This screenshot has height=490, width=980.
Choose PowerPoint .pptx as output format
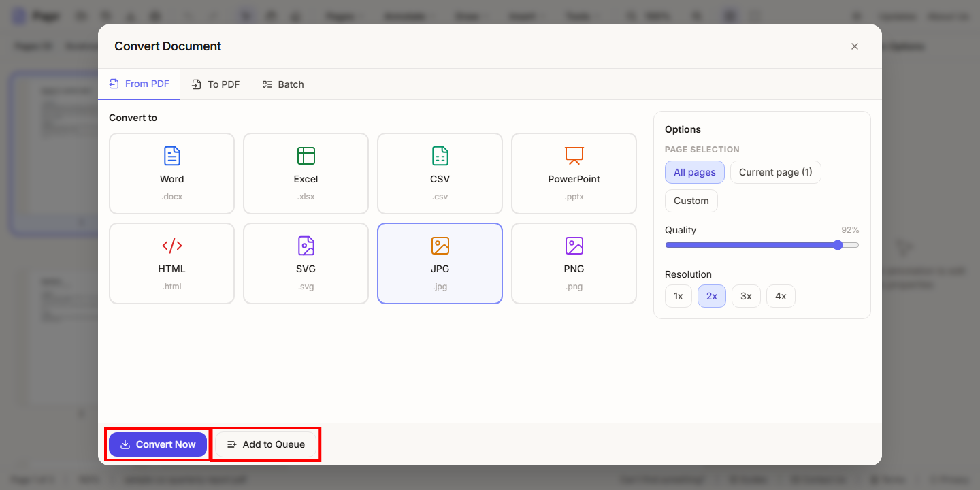pos(574,174)
